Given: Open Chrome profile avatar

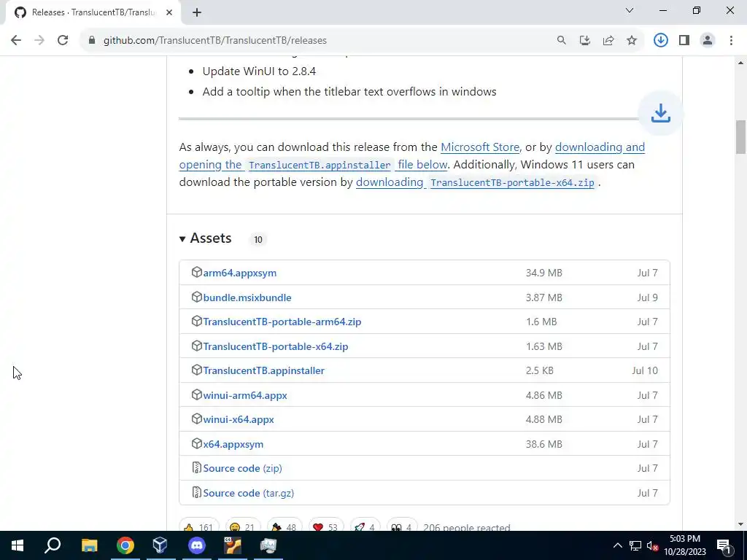Looking at the screenshot, I should coord(708,41).
